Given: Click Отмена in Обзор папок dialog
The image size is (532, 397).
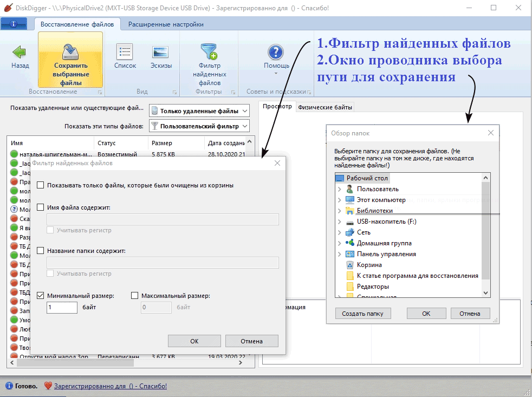Looking at the screenshot, I should [x=470, y=314].
